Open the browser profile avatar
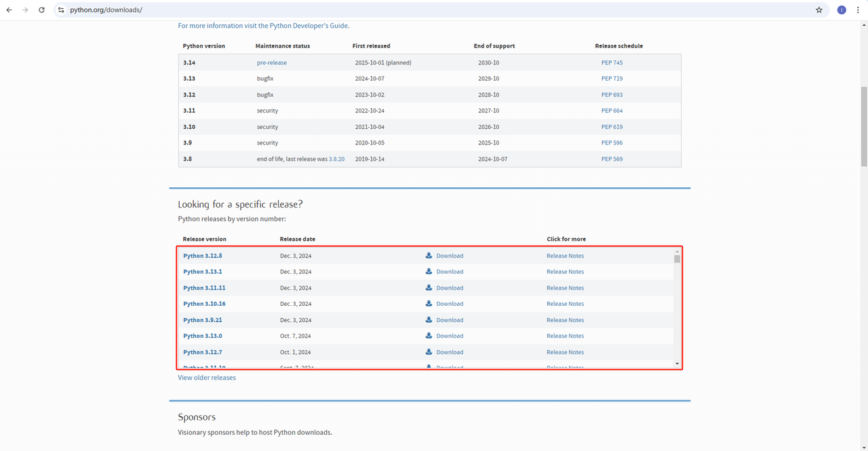Screen dimensions: 868x451 pyautogui.click(x=842, y=10)
